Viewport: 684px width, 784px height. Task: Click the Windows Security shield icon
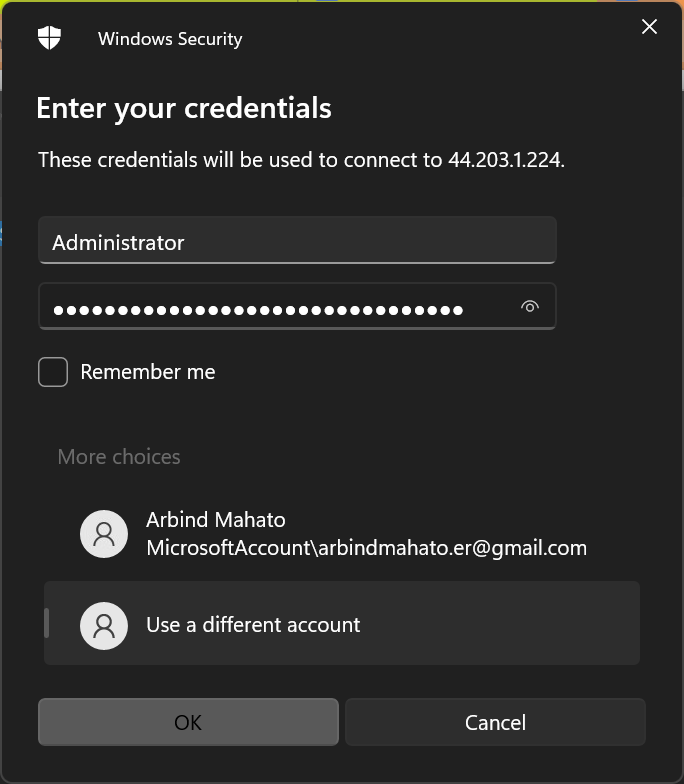coord(49,38)
